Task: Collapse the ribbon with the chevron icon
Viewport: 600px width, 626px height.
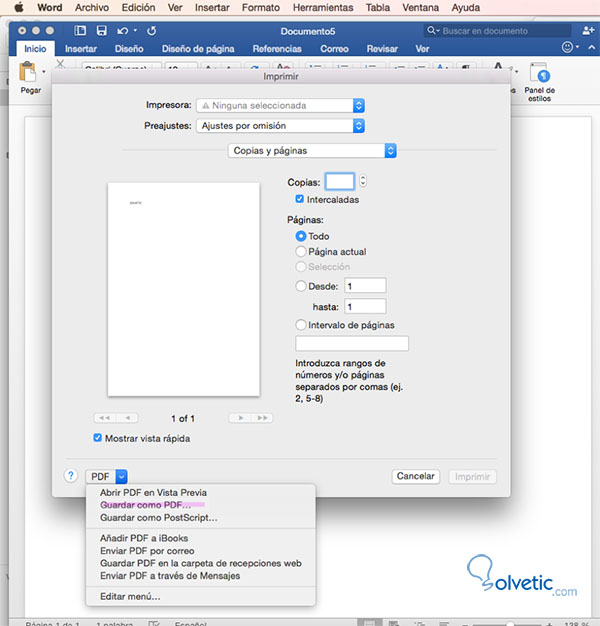Action: tap(591, 47)
